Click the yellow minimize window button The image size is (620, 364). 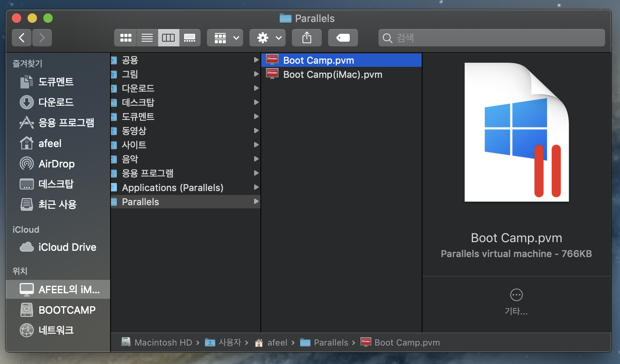(x=32, y=18)
